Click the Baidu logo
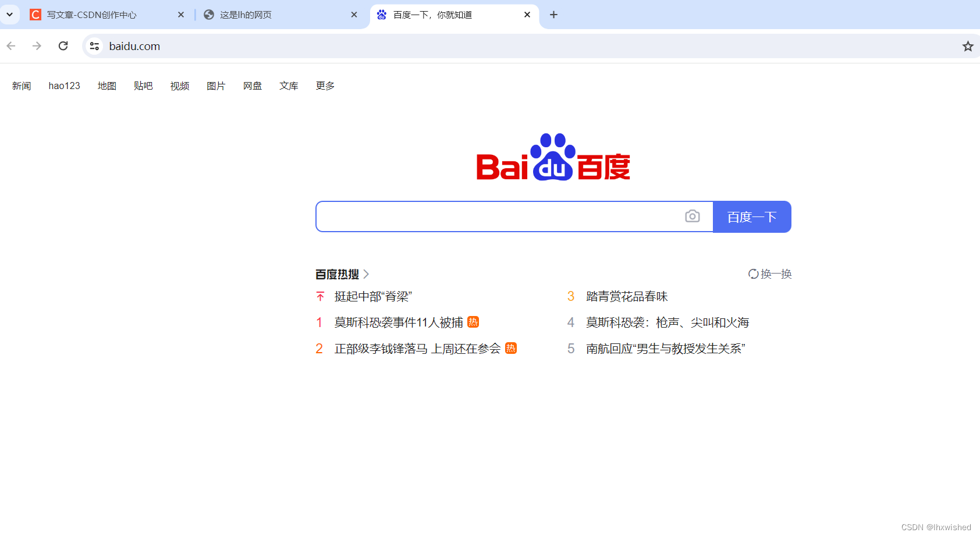 tap(553, 157)
